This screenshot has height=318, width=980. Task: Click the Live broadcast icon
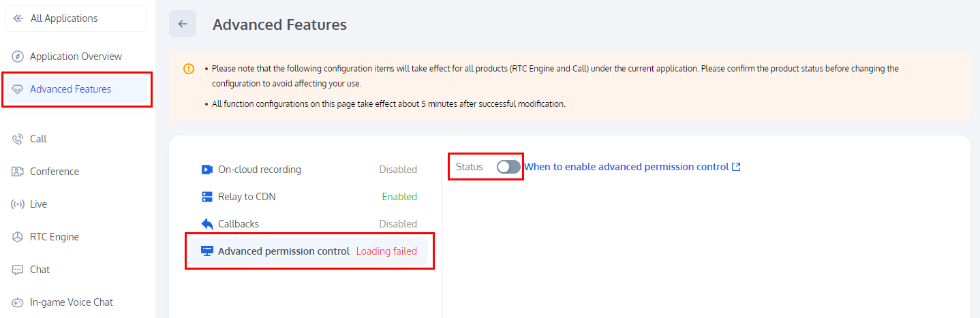[x=18, y=204]
